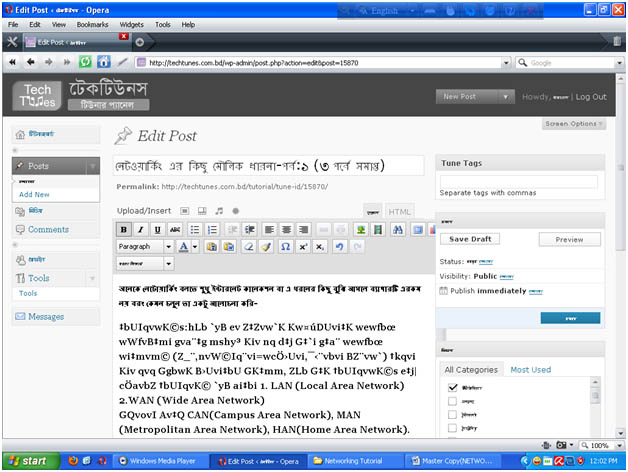Screen dimensions: 628x472
Task: Open the Widgets menu
Action: [x=131, y=24]
